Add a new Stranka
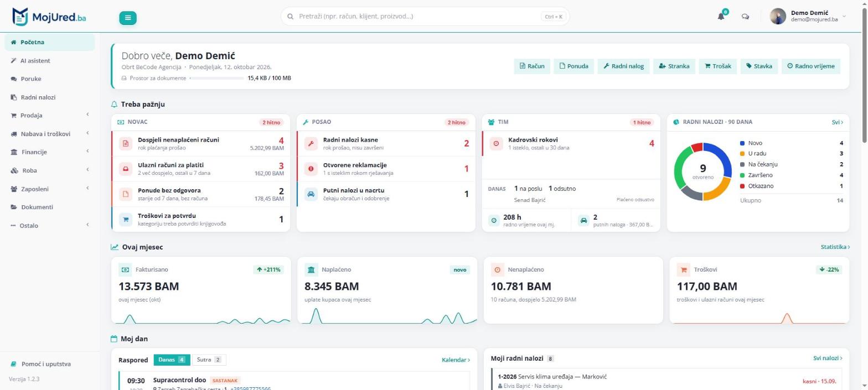Screen dimensions: 868x390 [x=674, y=66]
